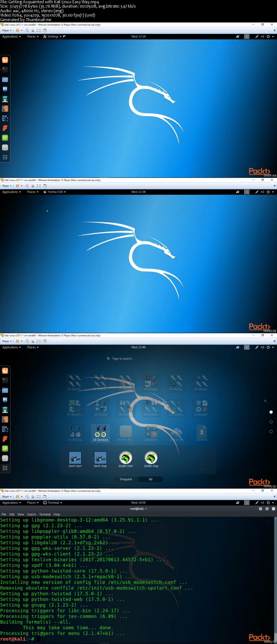Start Metasploit from the 13:34 frame dock
Image resolution: width=277 pixels, height=644 pixels.
(5, 89)
